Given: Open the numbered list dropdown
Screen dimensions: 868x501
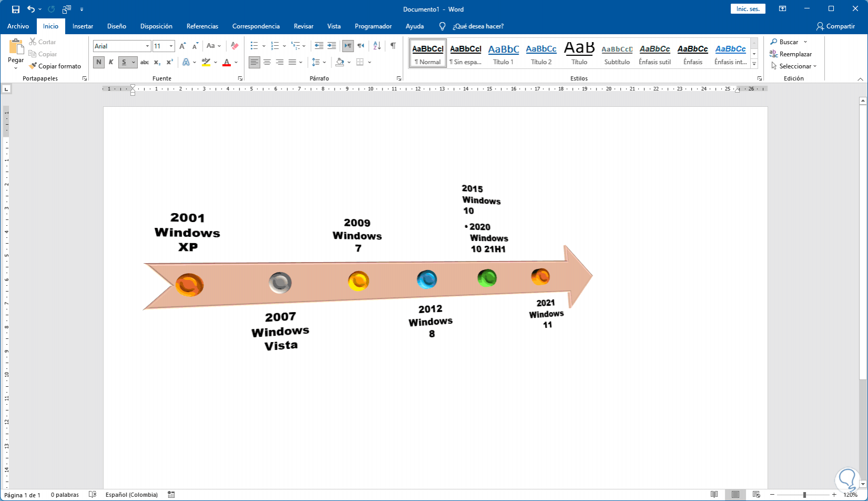Looking at the screenshot, I should (284, 46).
